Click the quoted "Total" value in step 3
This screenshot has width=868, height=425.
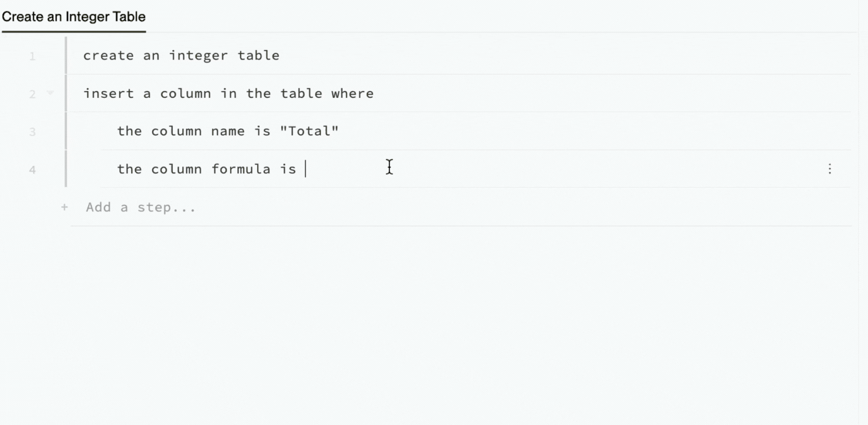310,131
